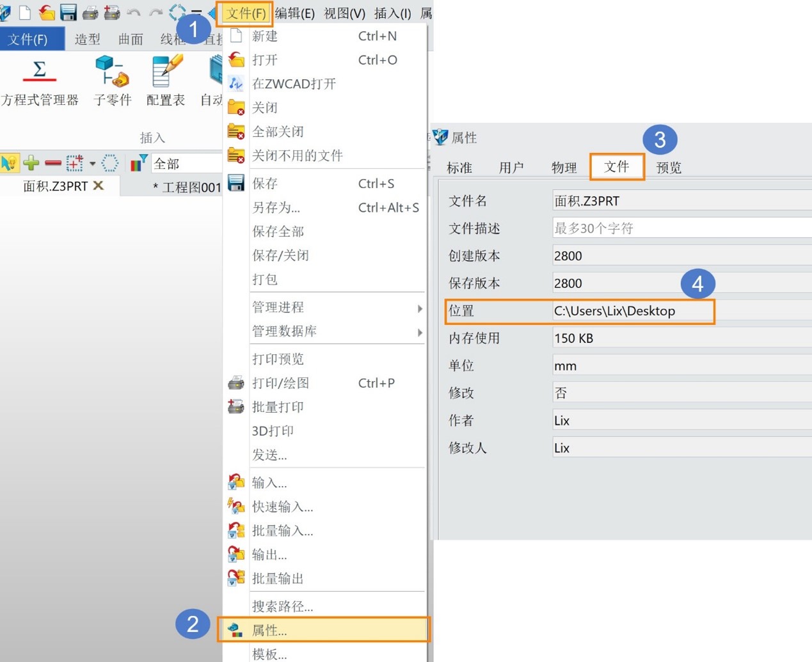
Task: Open the 编辑(E) menu
Action: tap(295, 13)
